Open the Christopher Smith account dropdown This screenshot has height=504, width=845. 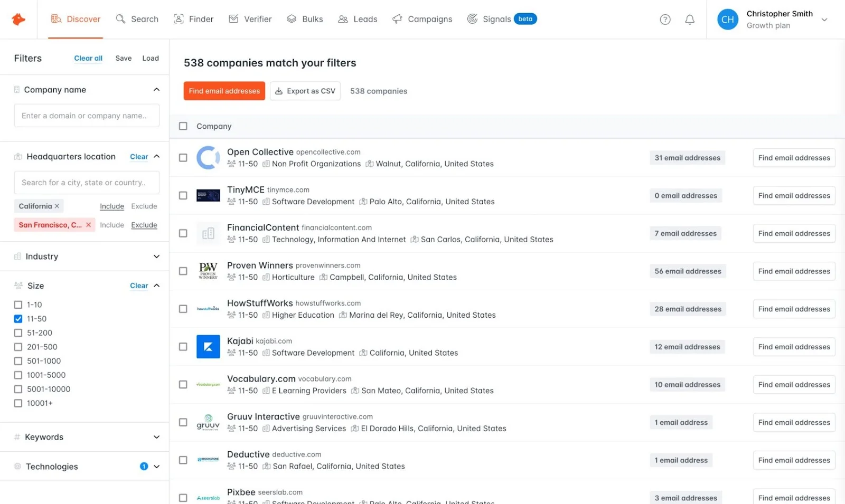824,19
